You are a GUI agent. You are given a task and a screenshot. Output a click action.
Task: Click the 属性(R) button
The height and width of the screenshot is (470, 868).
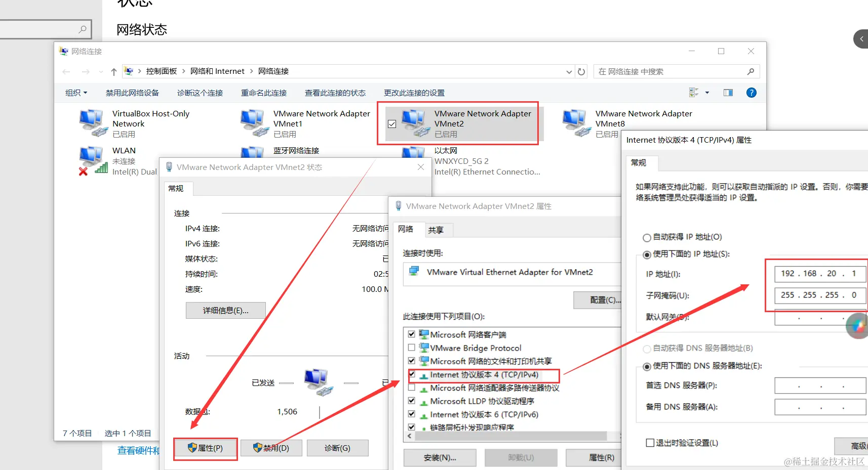pyautogui.click(x=594, y=457)
